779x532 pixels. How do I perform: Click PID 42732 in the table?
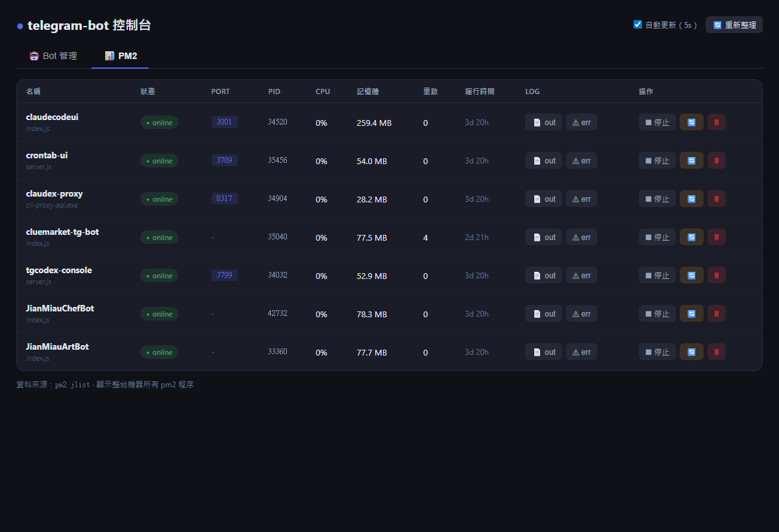click(x=277, y=313)
